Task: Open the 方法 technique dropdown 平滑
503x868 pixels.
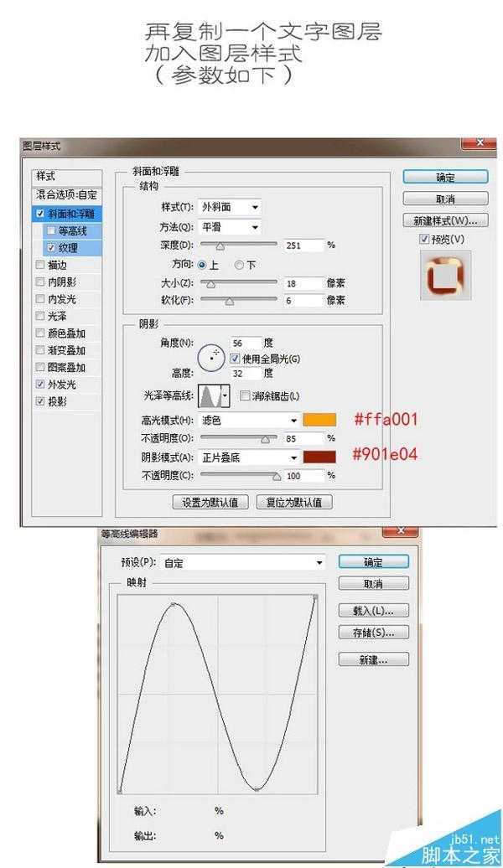Action: (230, 226)
